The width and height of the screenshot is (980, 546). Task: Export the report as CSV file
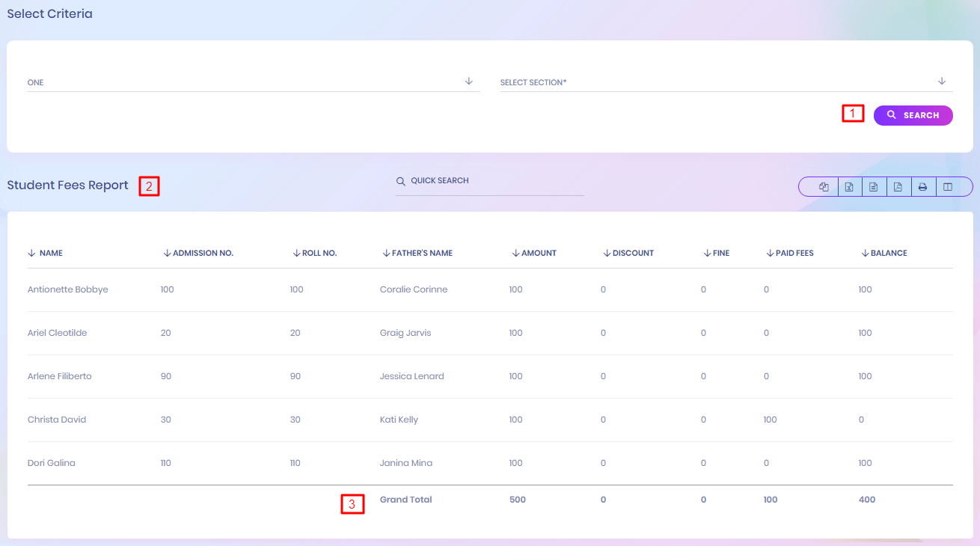(x=873, y=187)
